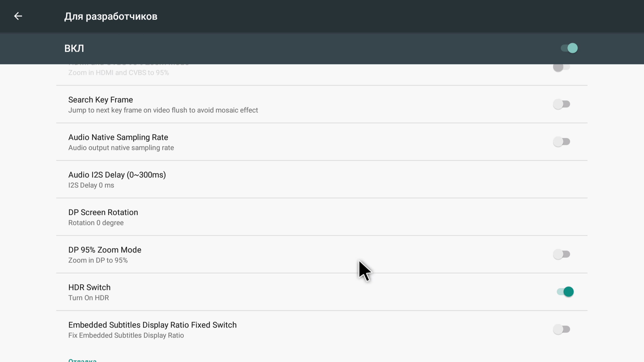Open the Audio I2S Delay setting
The width and height of the screenshot is (644, 362).
(x=117, y=175)
